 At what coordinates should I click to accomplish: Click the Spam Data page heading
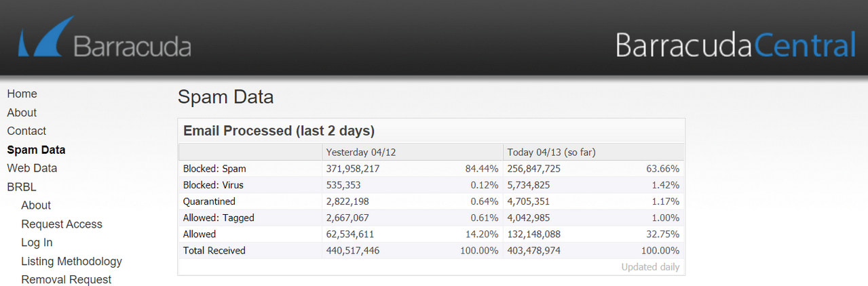225,97
